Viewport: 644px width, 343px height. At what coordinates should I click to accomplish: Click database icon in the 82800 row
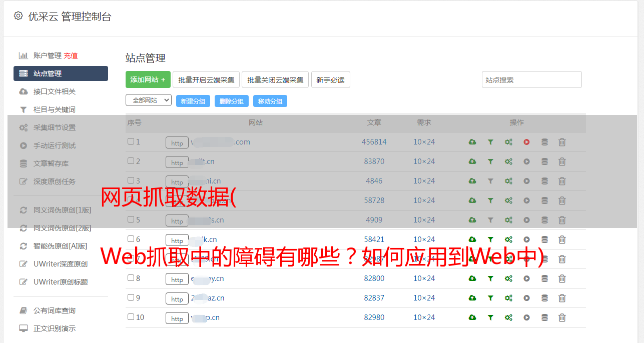pos(544,278)
